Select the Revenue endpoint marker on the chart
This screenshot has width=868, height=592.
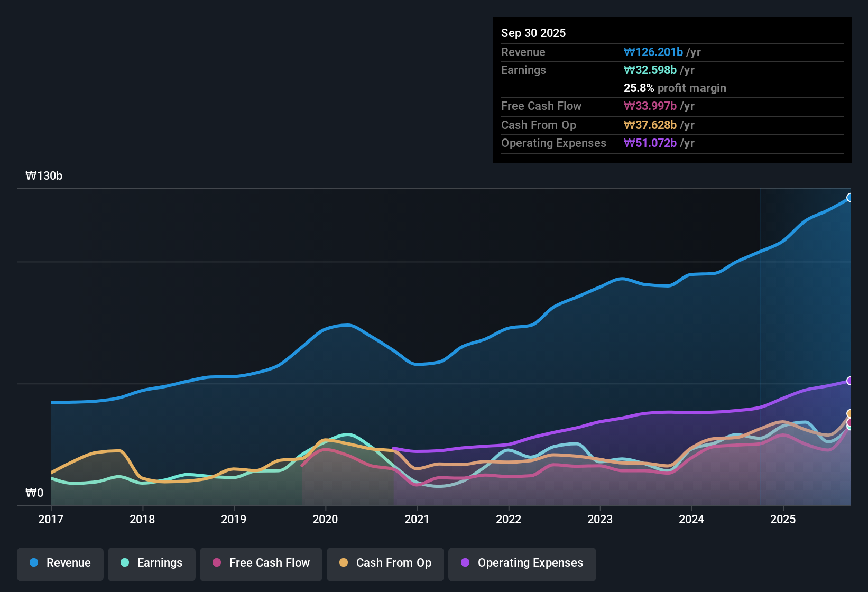[x=850, y=197]
